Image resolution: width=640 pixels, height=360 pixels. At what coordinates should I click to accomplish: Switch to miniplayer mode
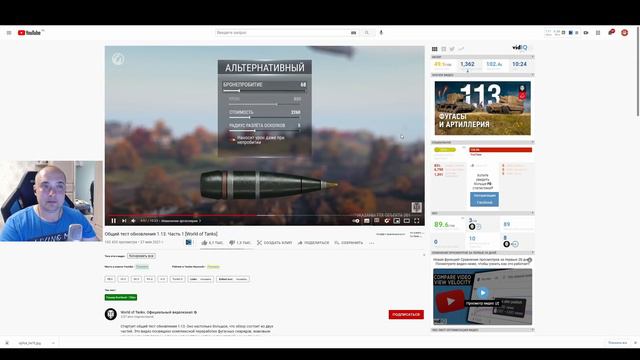(x=397, y=221)
